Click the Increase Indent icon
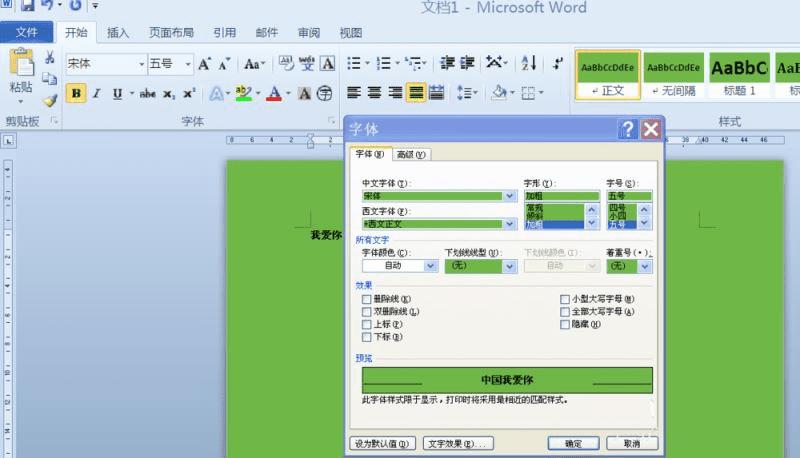Screen dimensions: 800x458 pyautogui.click(x=467, y=63)
